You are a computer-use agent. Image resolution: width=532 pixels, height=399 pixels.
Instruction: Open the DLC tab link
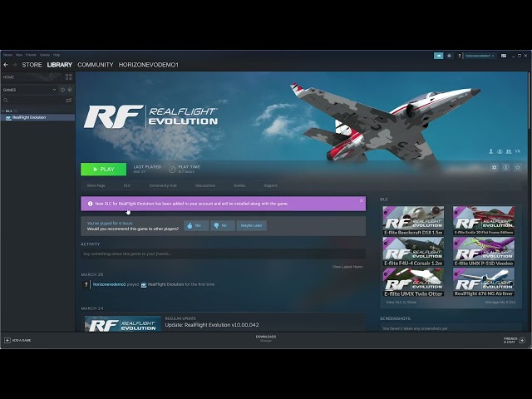click(127, 185)
